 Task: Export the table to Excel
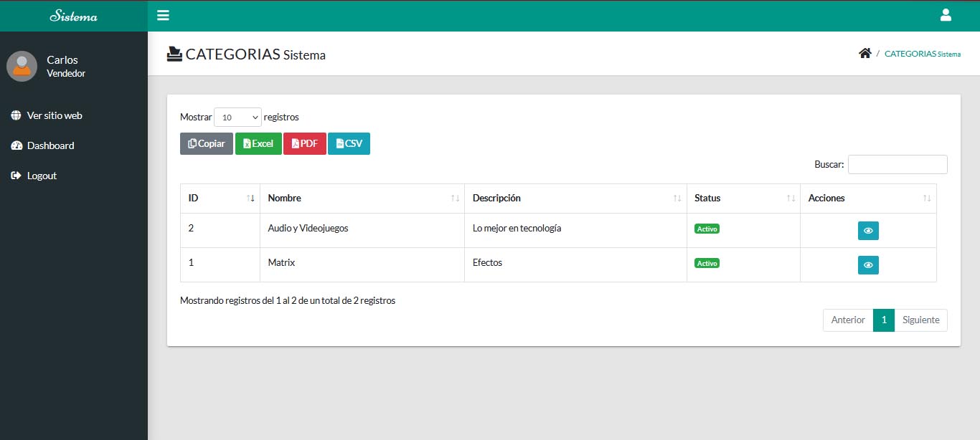[x=258, y=144]
